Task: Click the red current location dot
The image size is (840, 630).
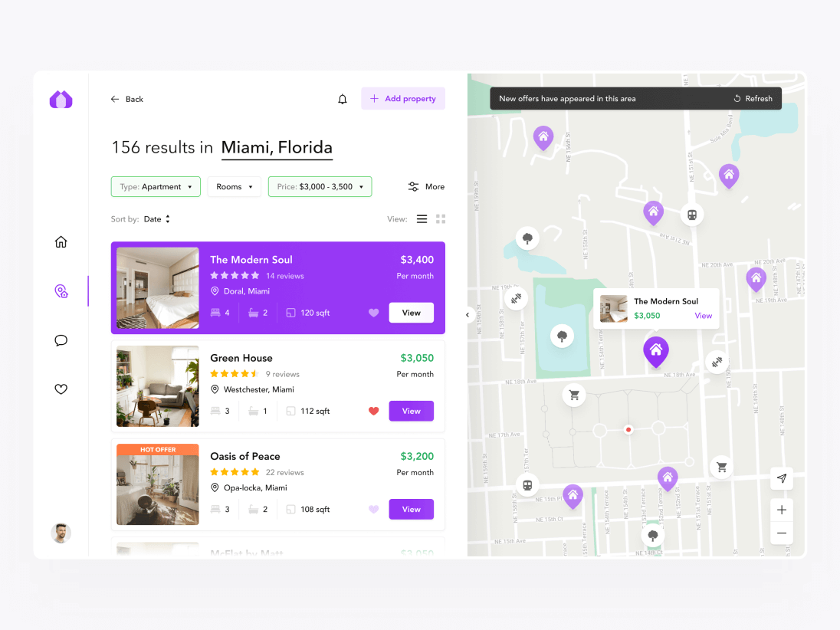Action: [628, 430]
